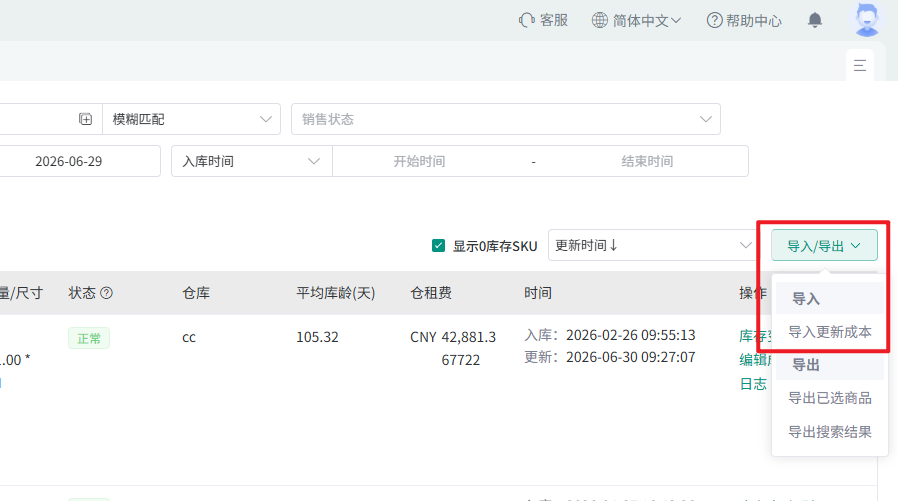Screen dimensions: 898x501
Task: Toggle the hamburger menu panel icon
Action: [x=860, y=65]
